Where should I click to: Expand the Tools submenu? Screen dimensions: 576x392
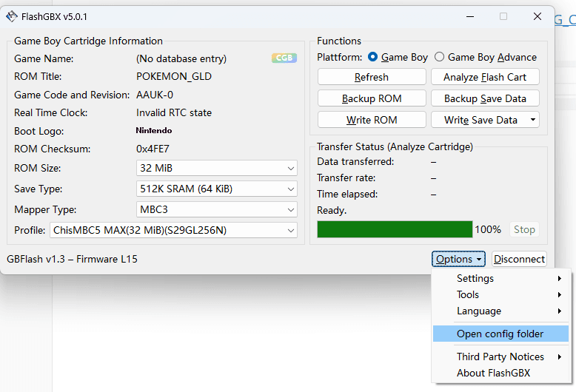tap(501, 294)
